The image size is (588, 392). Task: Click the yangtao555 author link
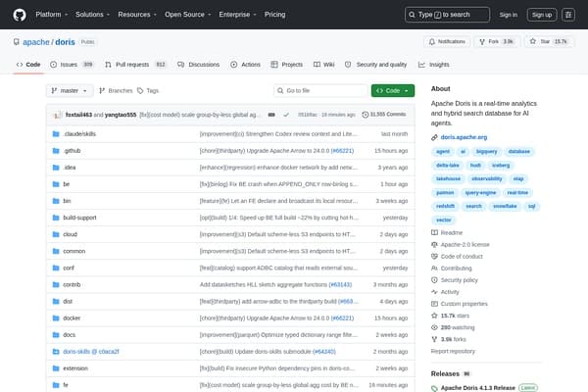121,115
